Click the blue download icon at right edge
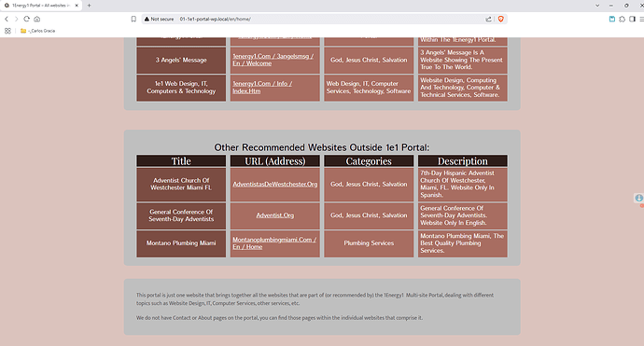The image size is (644, 346). (639, 199)
